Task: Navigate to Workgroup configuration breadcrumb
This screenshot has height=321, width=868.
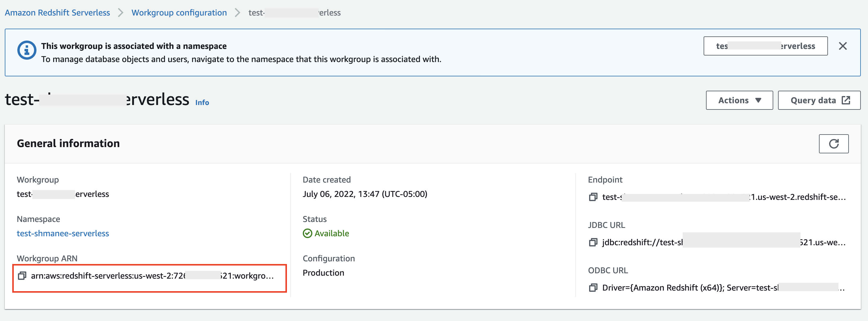Action: (179, 13)
